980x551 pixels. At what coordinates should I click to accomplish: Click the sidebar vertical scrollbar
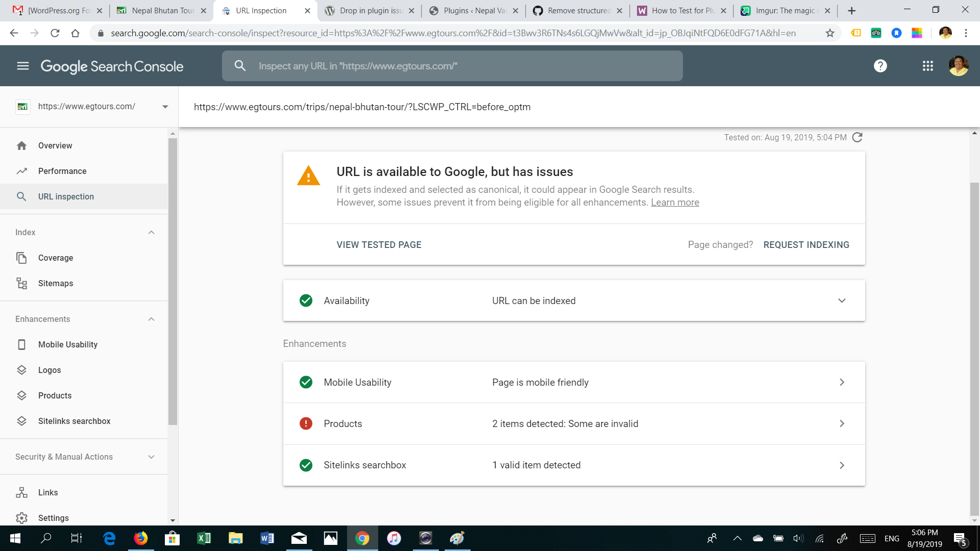point(173,281)
